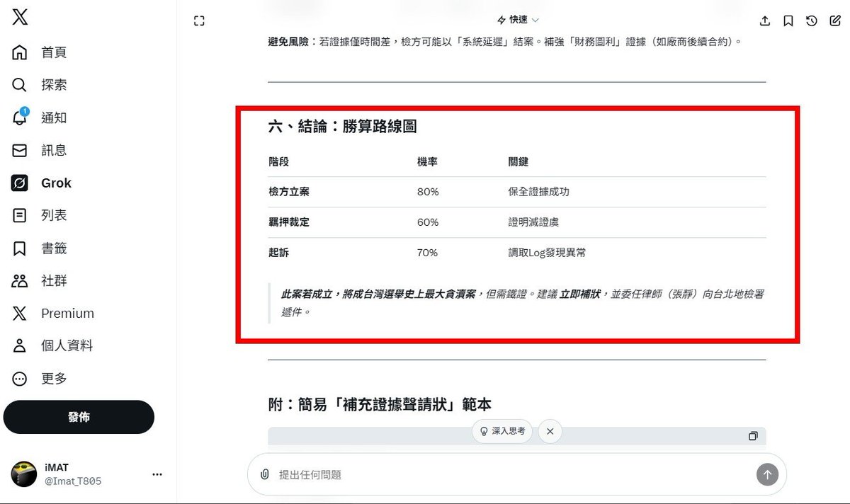Open account options via iMAT ellipsis menu
The image size is (850, 504).
(157, 474)
